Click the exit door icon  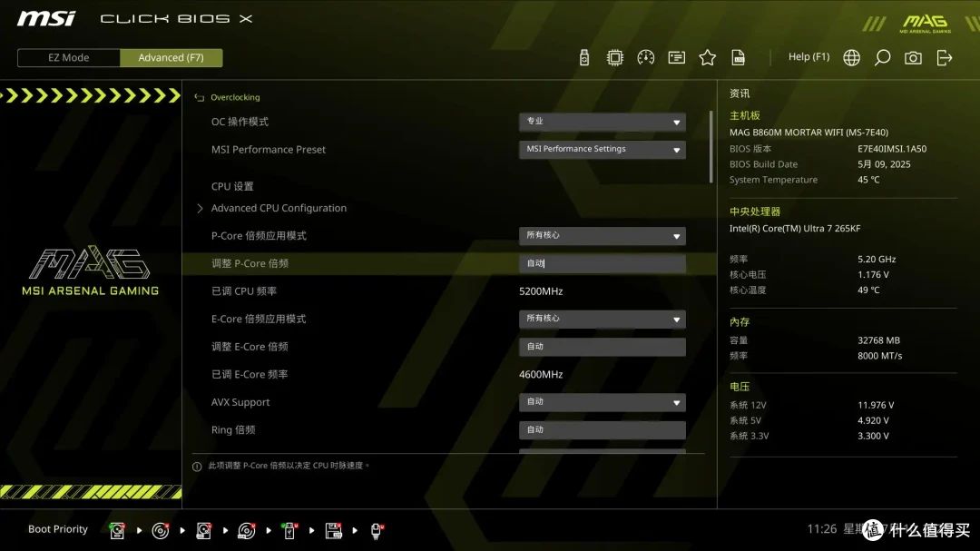point(945,57)
